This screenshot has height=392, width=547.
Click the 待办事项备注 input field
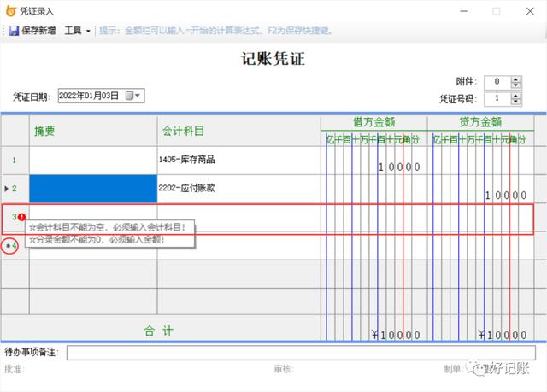pos(301,353)
